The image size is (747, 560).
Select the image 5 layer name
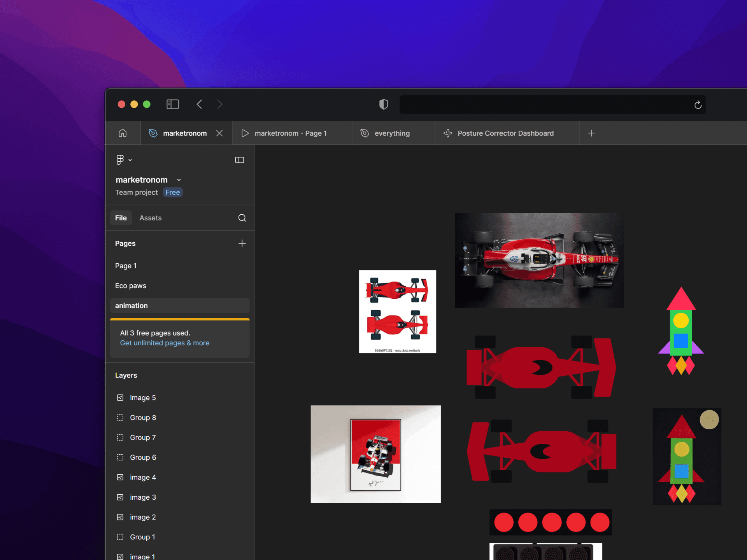(143, 397)
